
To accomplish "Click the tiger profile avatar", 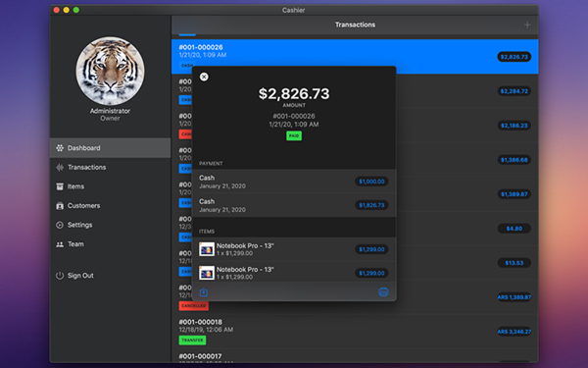I will click(110, 71).
